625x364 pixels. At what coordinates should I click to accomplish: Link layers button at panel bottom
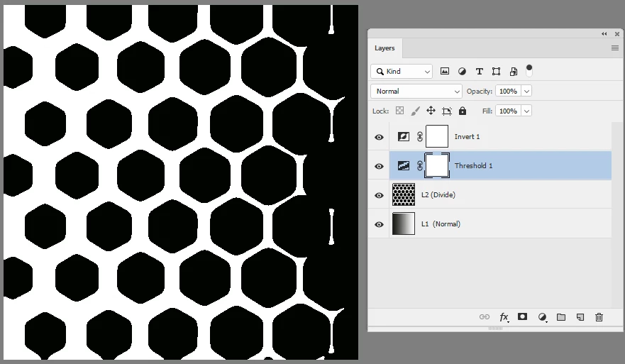point(485,317)
